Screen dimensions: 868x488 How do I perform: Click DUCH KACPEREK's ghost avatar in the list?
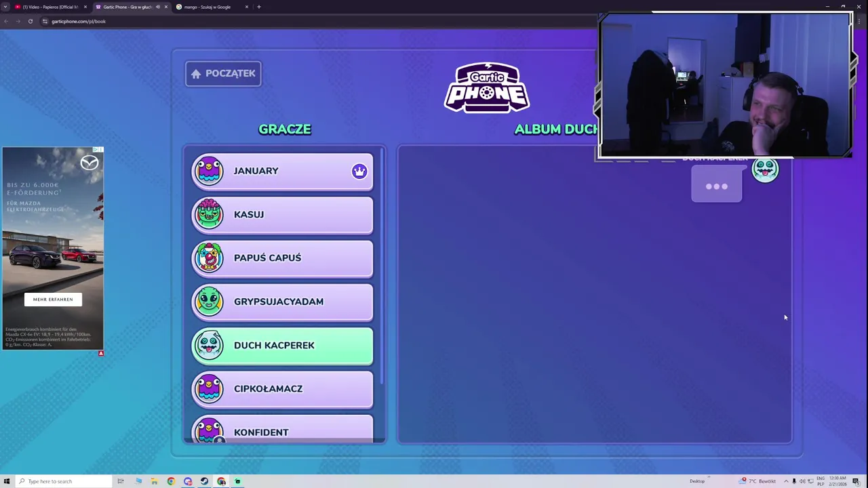click(x=209, y=345)
